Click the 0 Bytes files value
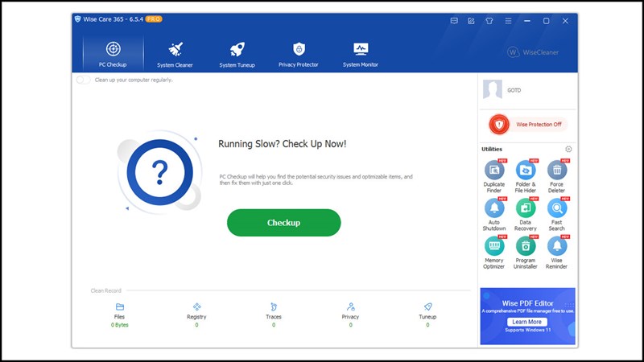Viewport: 644px width, 362px height. pyautogui.click(x=119, y=325)
